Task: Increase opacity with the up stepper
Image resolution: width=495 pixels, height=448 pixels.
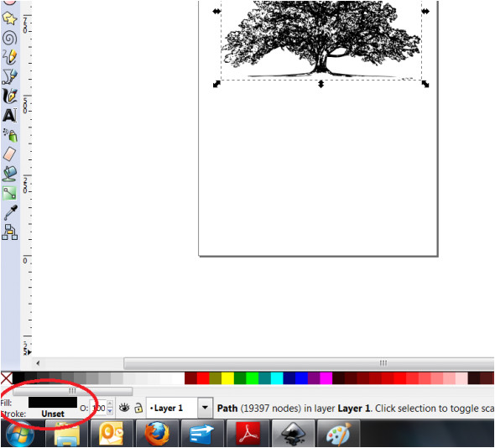Action: pos(110,404)
